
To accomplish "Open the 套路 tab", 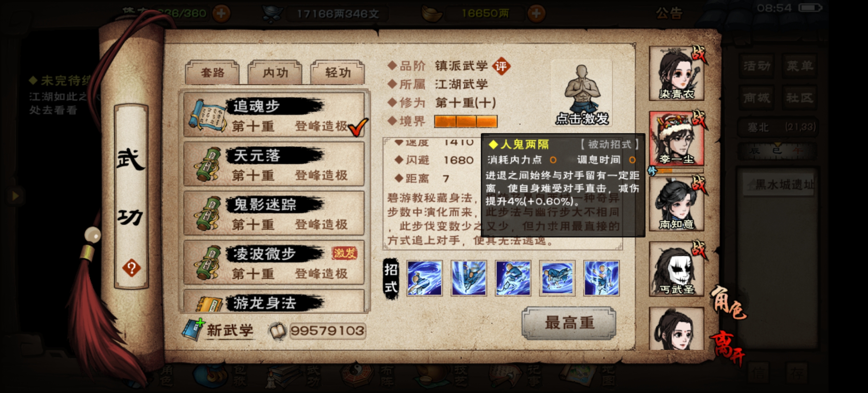I will pyautogui.click(x=212, y=72).
